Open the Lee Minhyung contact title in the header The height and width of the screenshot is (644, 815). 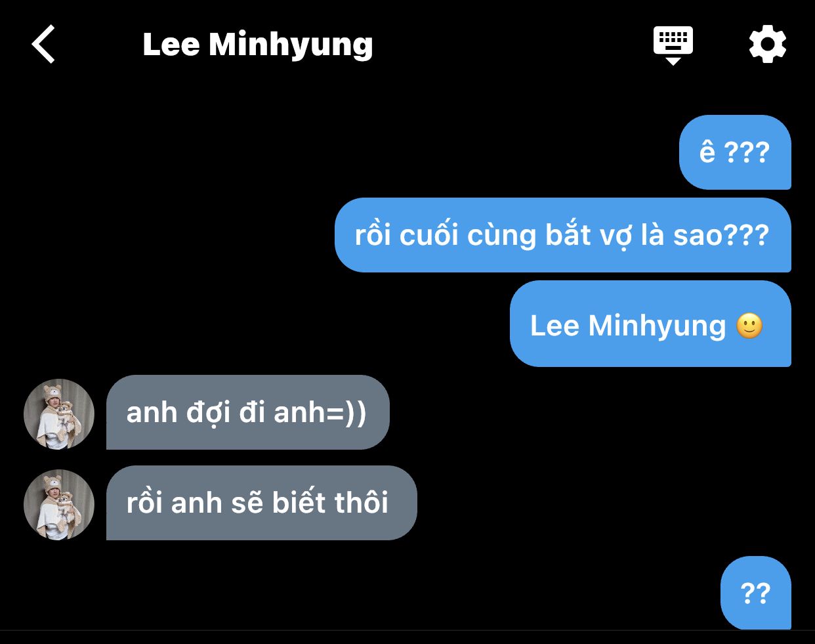(258, 45)
